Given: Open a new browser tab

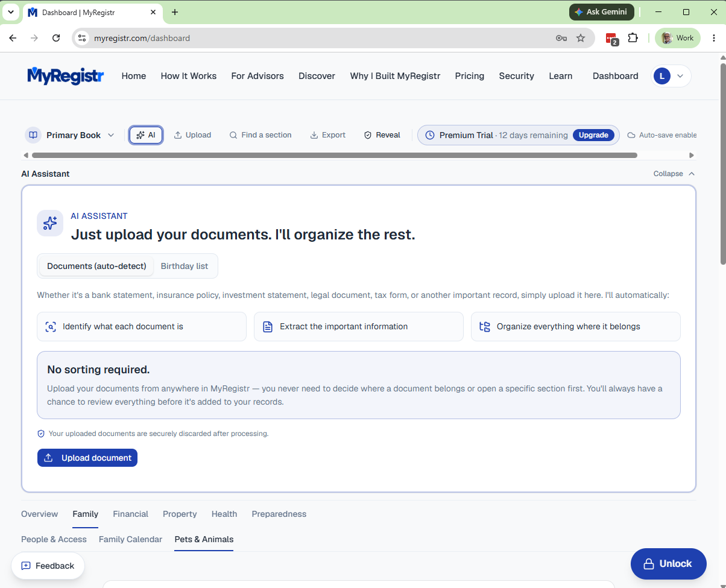Looking at the screenshot, I should point(175,12).
